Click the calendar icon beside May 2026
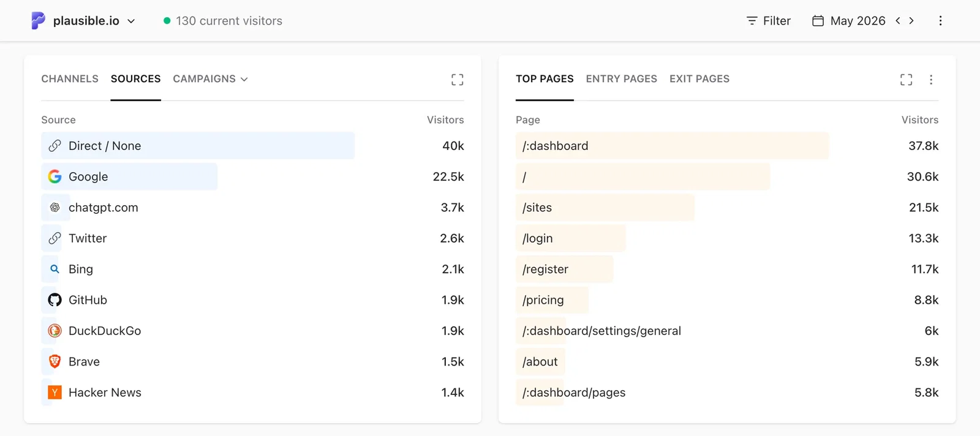Viewport: 980px width, 436px height. pyautogui.click(x=818, y=21)
